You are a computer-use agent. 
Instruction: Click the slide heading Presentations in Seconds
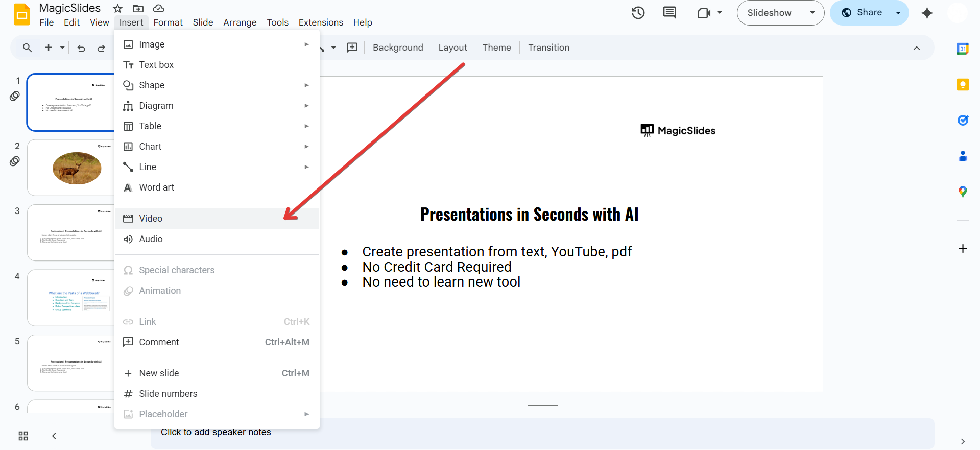[x=529, y=215]
